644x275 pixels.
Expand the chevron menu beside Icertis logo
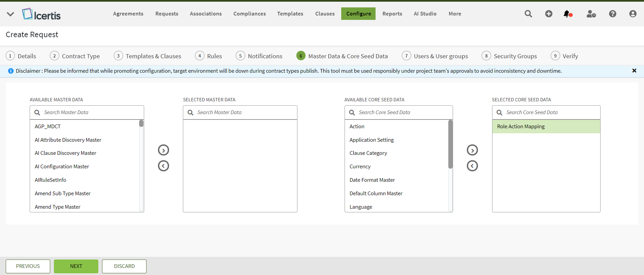(10, 14)
